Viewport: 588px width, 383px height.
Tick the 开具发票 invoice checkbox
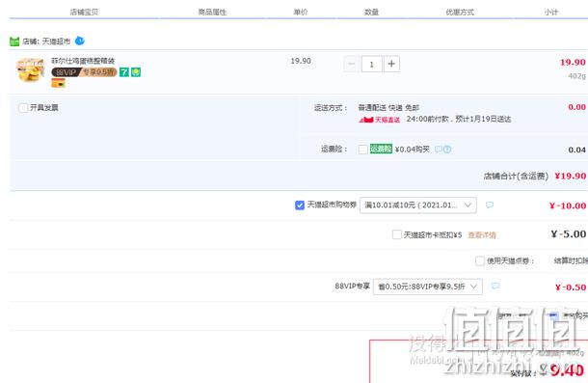tap(23, 108)
